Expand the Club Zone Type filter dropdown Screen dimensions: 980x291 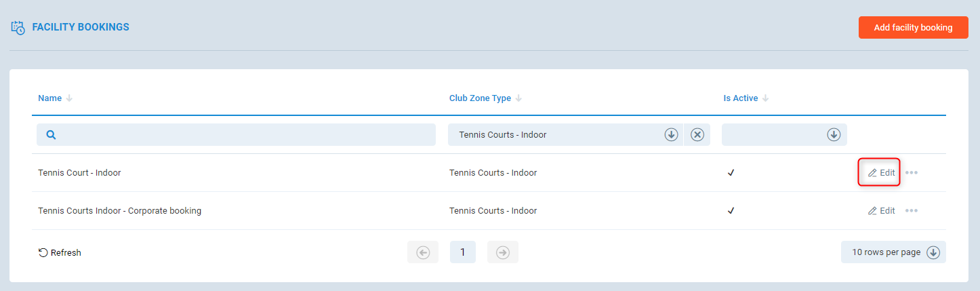point(671,135)
